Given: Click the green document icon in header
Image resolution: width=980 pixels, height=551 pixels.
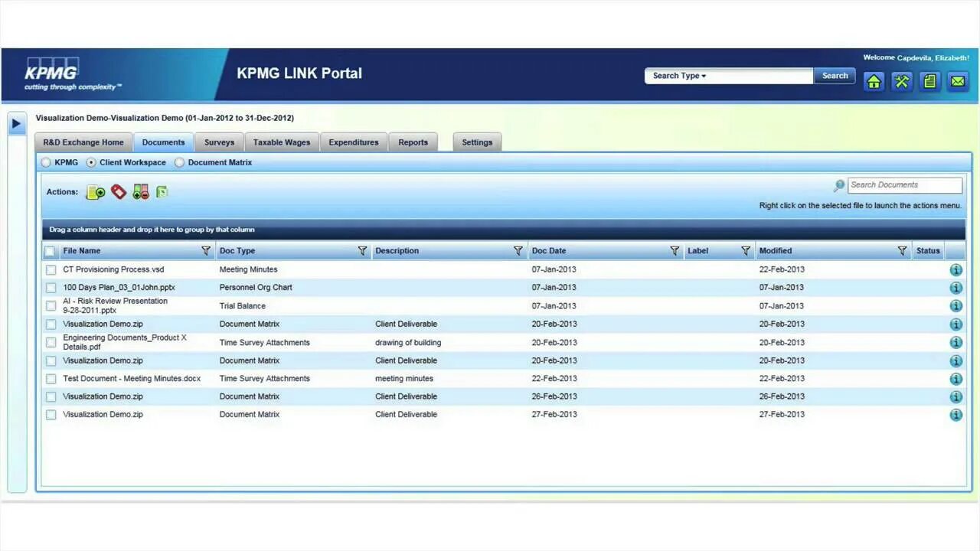Looking at the screenshot, I should pyautogui.click(x=929, y=81).
